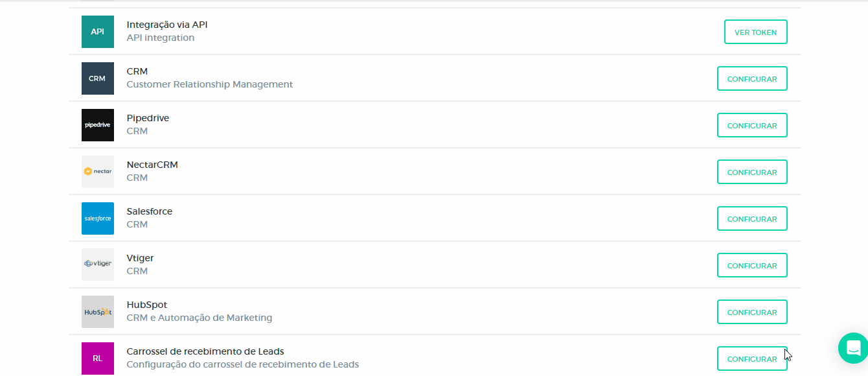This screenshot has width=868, height=376.
Task: Click the Carrossel de recebimento de Leads title
Action: (205, 351)
